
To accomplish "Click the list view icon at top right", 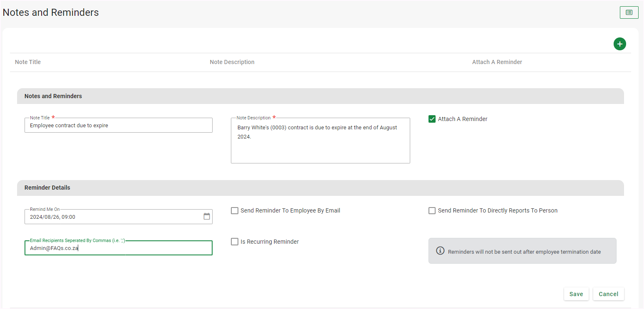I will click(629, 12).
